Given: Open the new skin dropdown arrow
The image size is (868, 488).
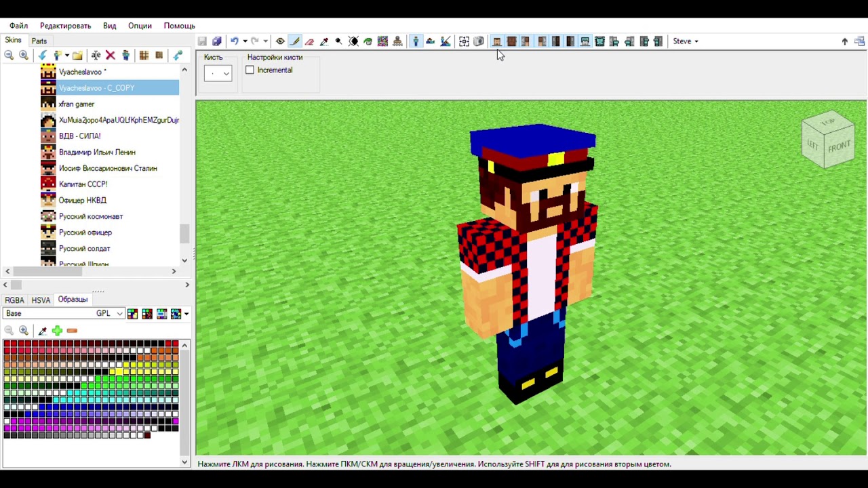Looking at the screenshot, I should tap(66, 56).
